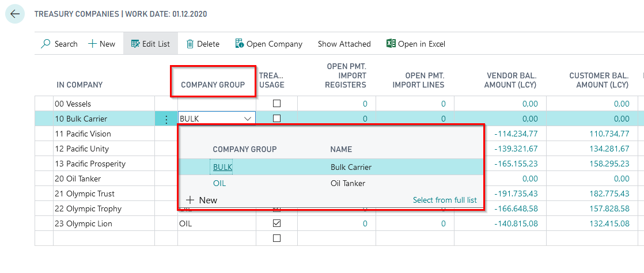This screenshot has height=273, width=644.
Task: Choose OIL from the company group lookup
Action: [x=219, y=184]
